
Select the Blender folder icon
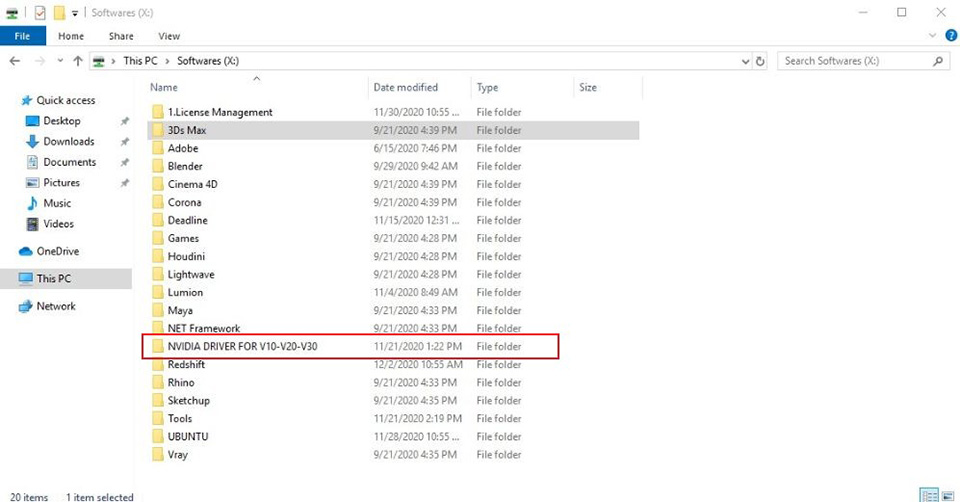coord(158,166)
